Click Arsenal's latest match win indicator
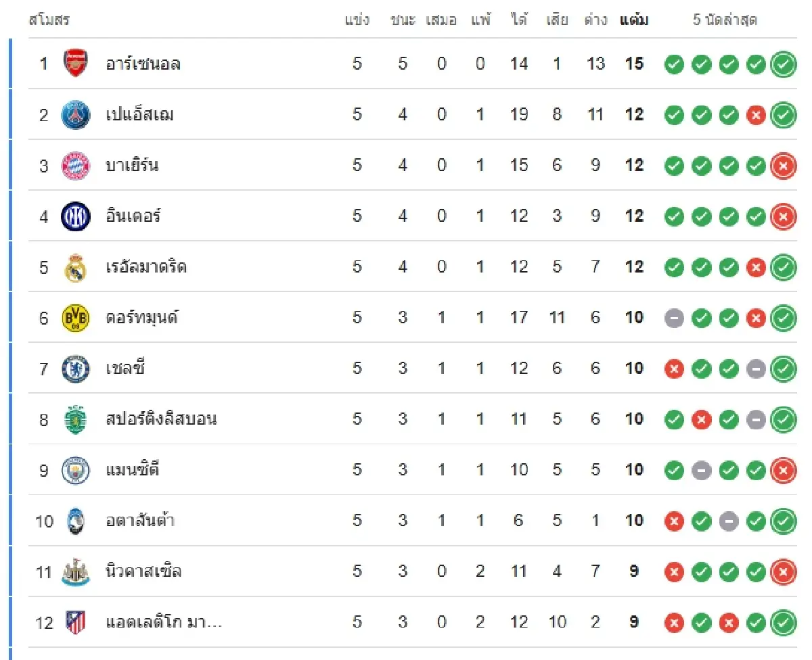The image size is (812, 660). (x=783, y=64)
